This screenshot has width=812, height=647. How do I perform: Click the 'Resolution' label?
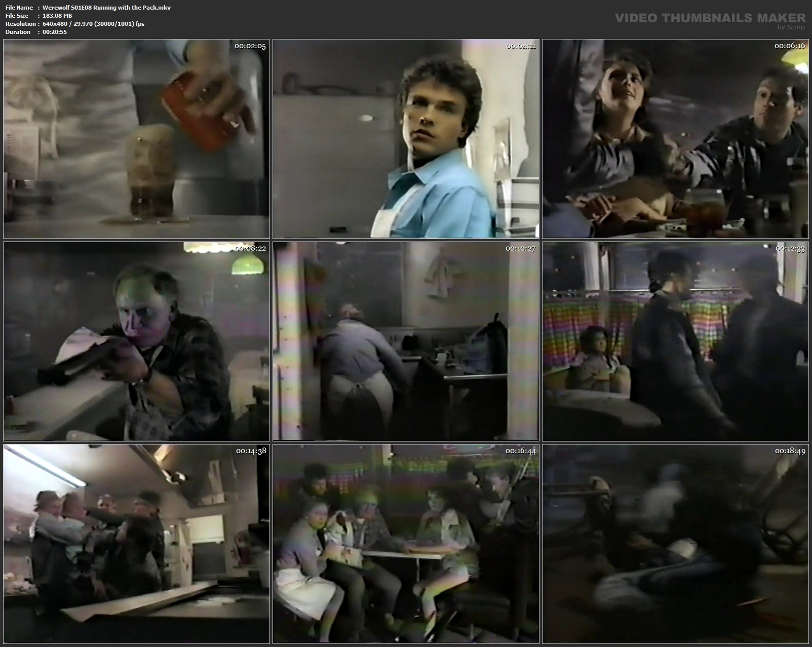point(21,24)
